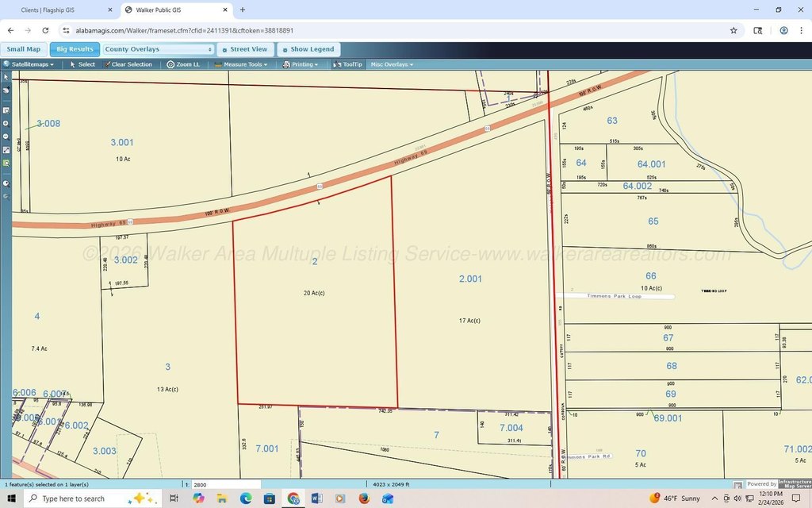The image size is (812, 508).
Task: Toggle the Select tool in the toolbar
Action: click(x=82, y=64)
